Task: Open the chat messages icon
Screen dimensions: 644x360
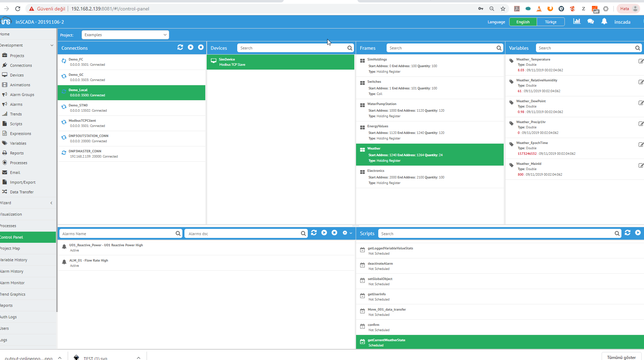Action: (x=591, y=22)
